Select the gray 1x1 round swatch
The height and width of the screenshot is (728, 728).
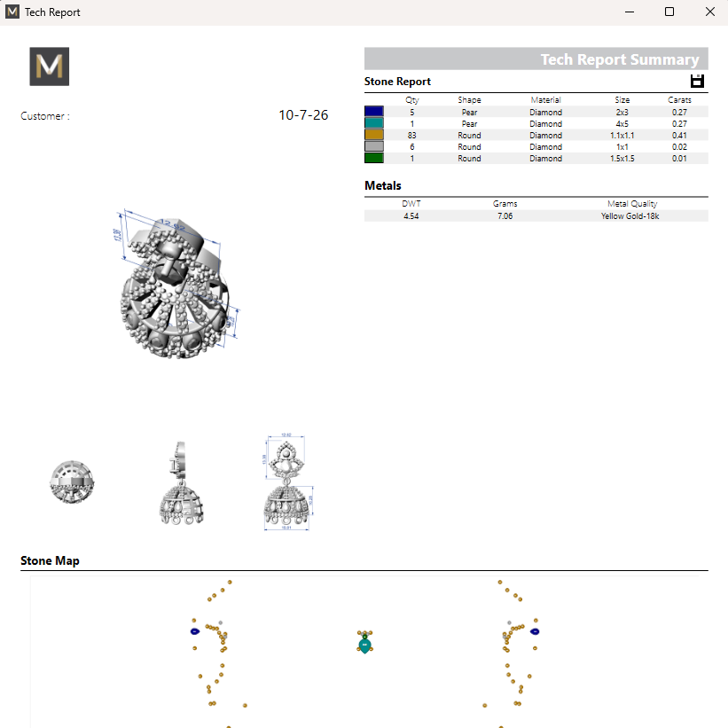[373, 146]
